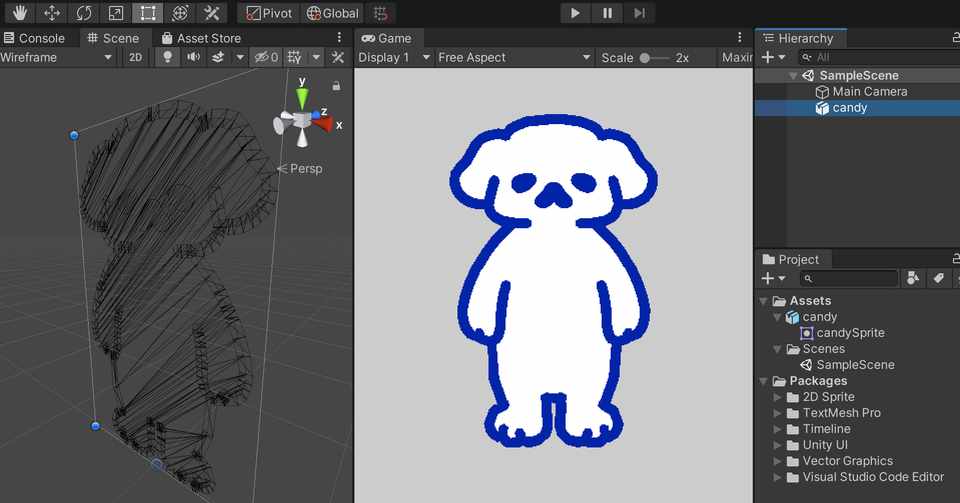Collapse the SampleScene hierarchy node
Image resolution: width=960 pixels, height=503 pixels.
(x=793, y=75)
